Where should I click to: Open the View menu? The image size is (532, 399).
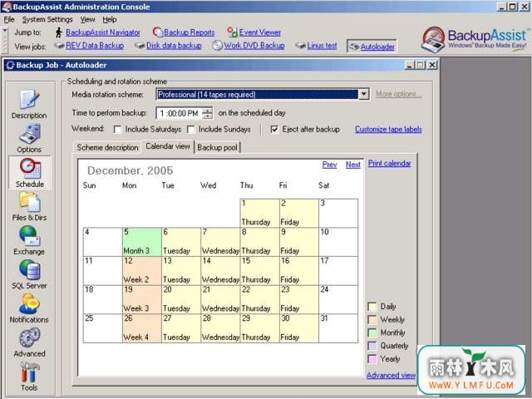tap(87, 19)
